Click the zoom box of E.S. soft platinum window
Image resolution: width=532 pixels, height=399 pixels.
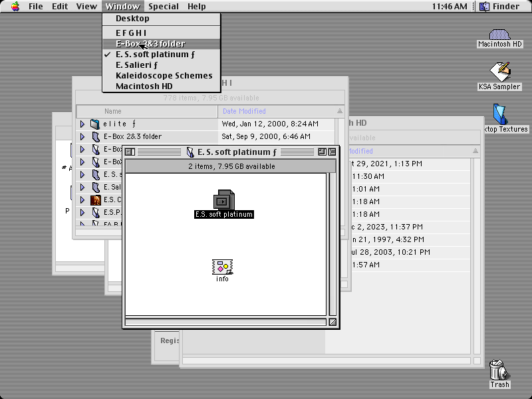coord(322,152)
